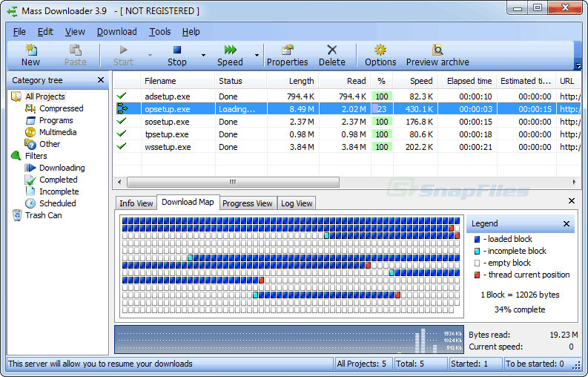Select the sosetup.exe file row
Image resolution: width=588 pixels, height=377 pixels.
[347, 122]
